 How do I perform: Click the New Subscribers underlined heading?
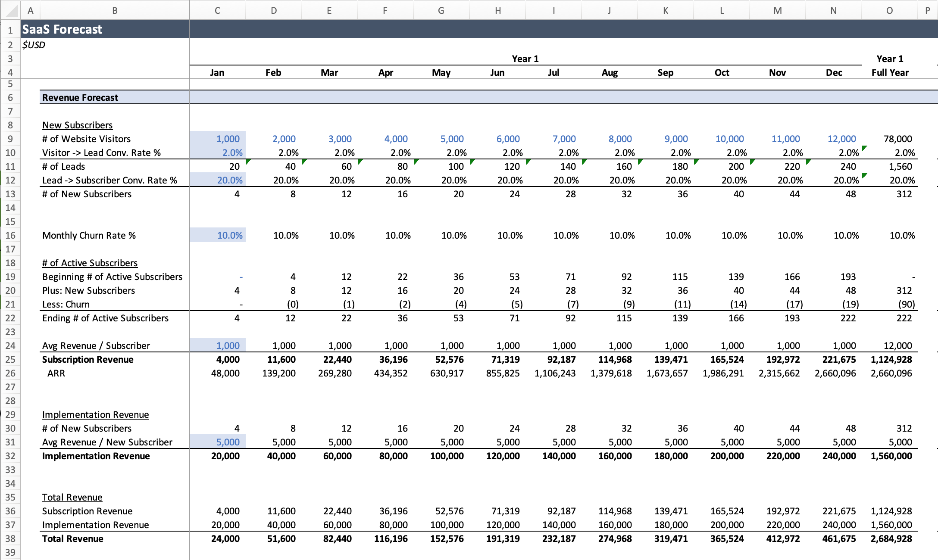pyautogui.click(x=78, y=125)
